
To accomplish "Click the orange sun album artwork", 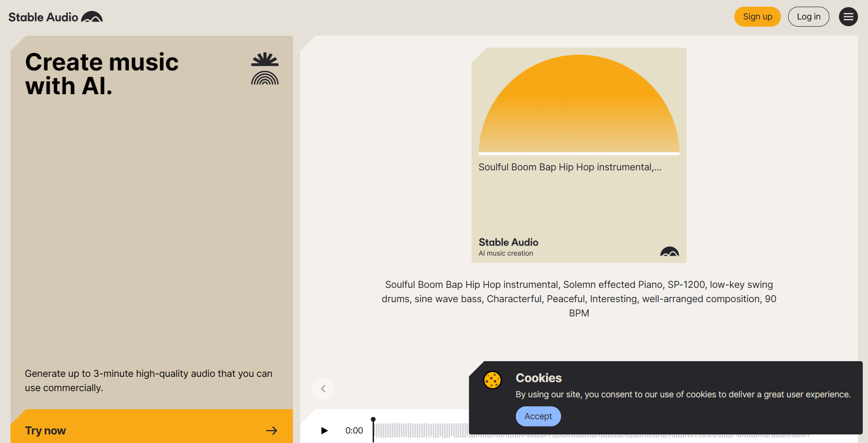I will [579, 105].
